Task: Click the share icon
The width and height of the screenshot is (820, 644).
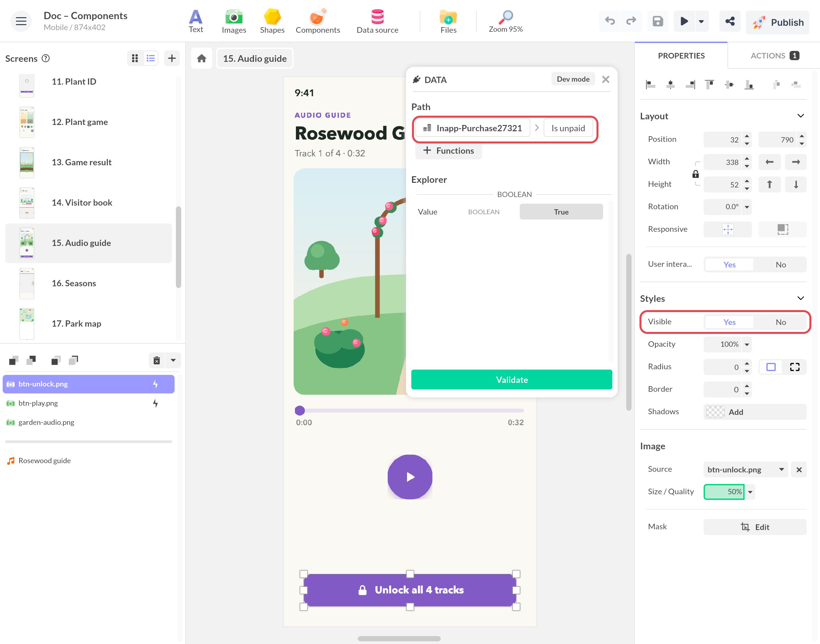Action: (730, 21)
